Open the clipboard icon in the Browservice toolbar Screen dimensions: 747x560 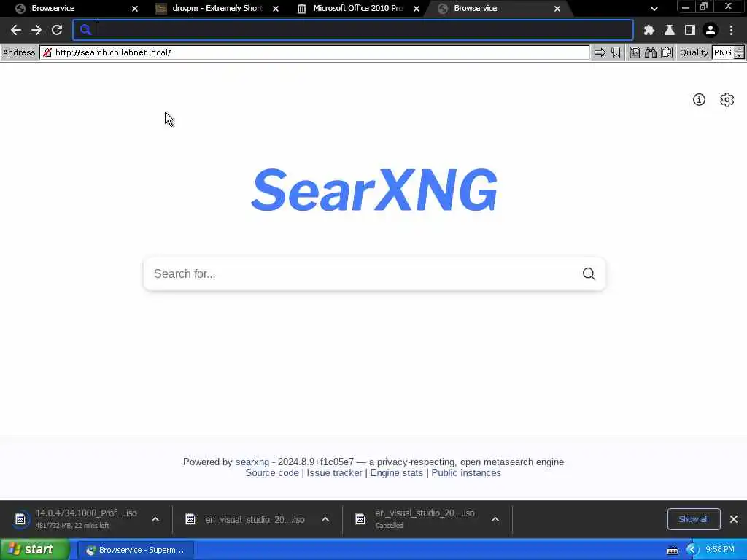click(x=667, y=52)
